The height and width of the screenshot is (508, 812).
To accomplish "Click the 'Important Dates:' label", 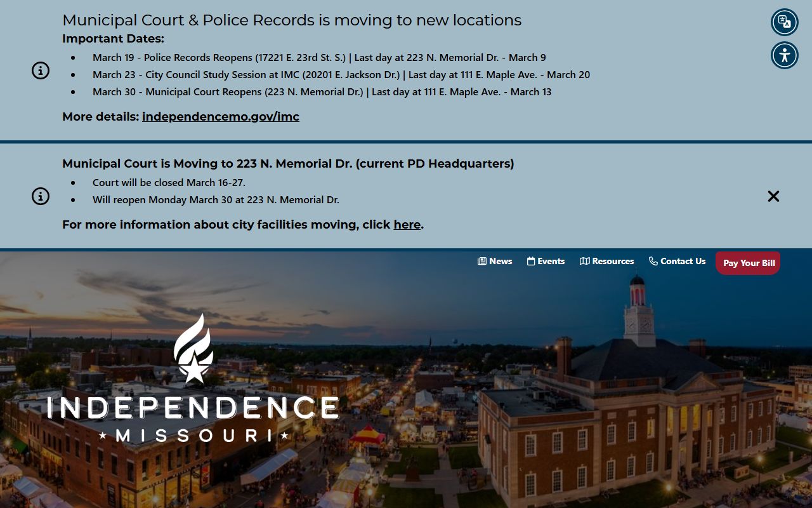I will pyautogui.click(x=113, y=39).
